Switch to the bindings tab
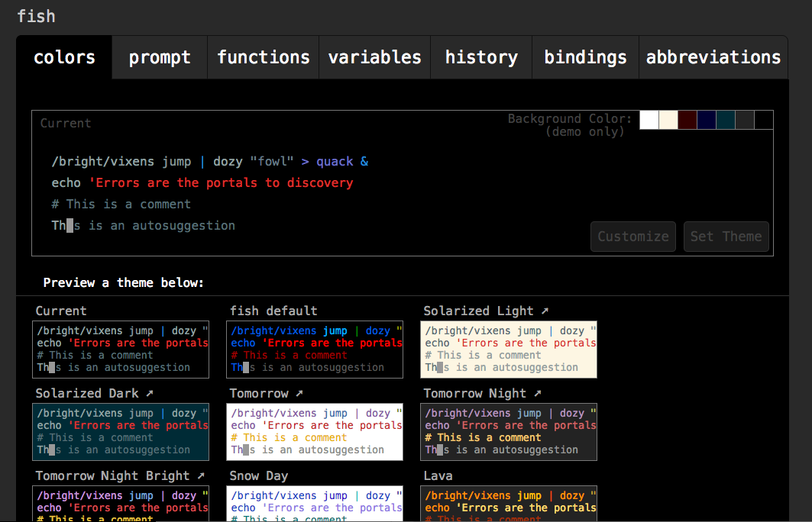The height and width of the screenshot is (522, 812). click(585, 57)
